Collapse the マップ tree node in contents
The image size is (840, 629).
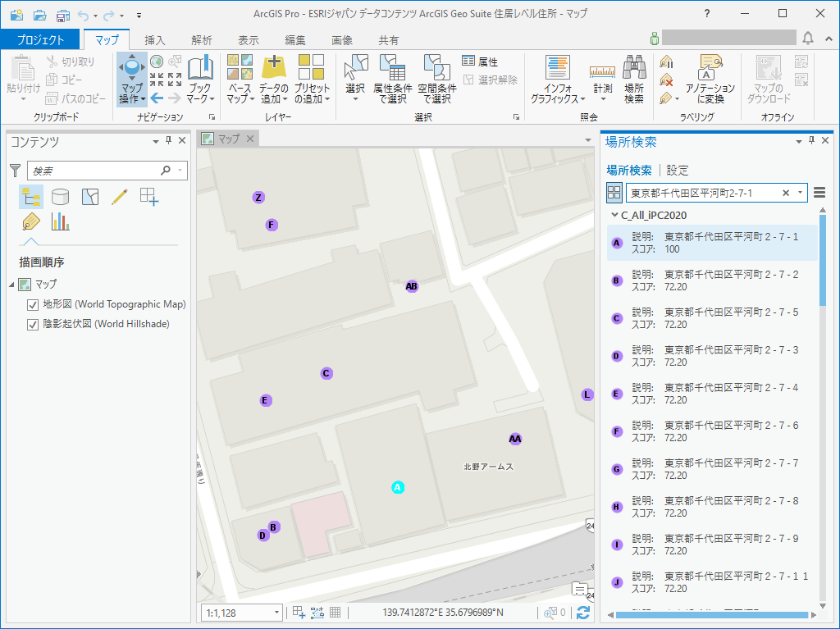(12, 285)
